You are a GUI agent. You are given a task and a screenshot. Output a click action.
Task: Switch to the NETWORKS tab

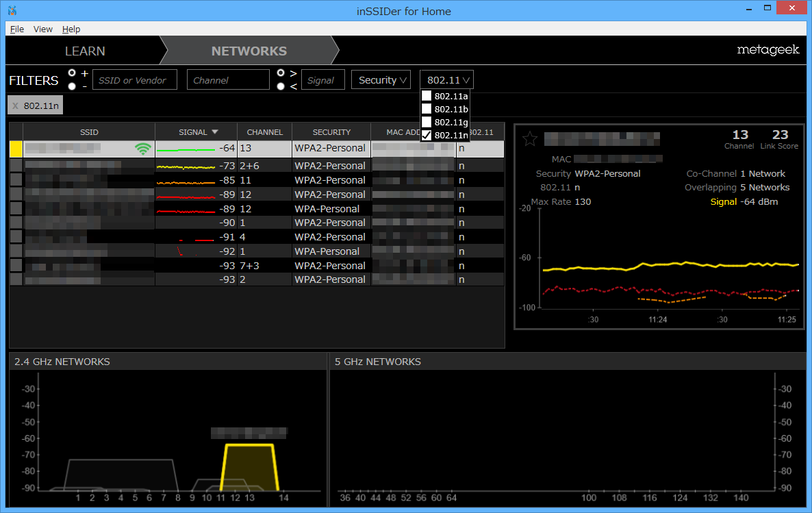coord(249,51)
